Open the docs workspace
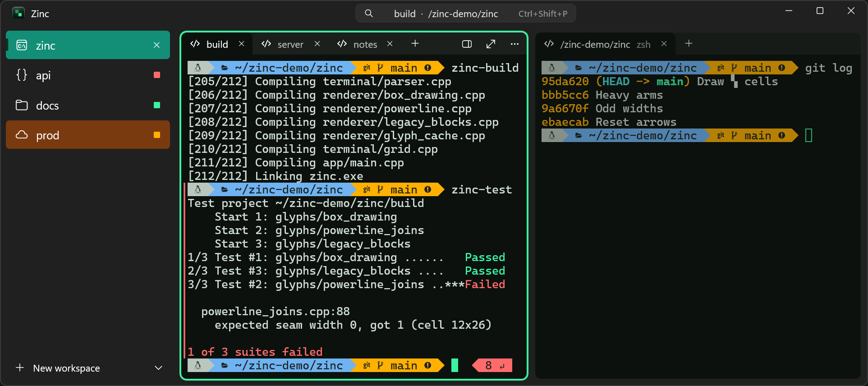The width and height of the screenshot is (868, 386). [88, 106]
